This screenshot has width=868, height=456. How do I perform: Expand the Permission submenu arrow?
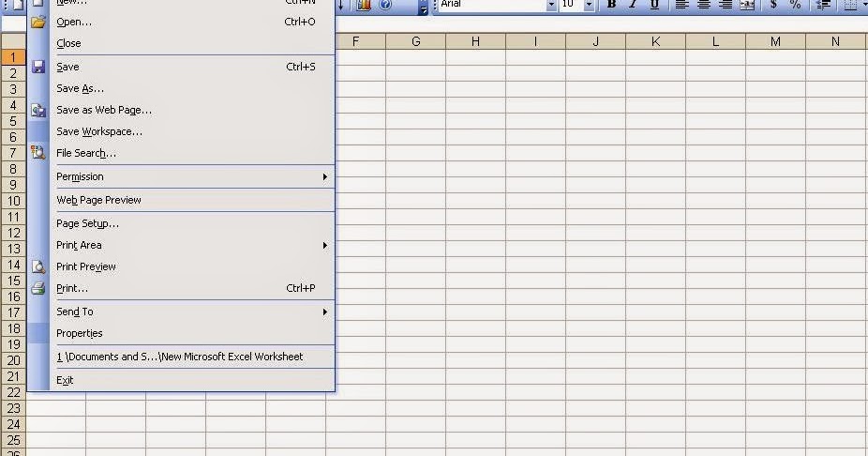click(x=325, y=176)
